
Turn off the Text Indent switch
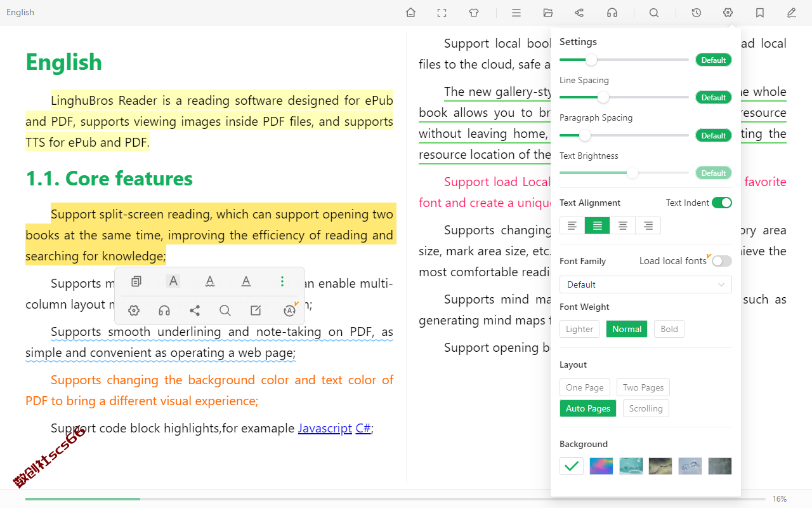coord(722,203)
